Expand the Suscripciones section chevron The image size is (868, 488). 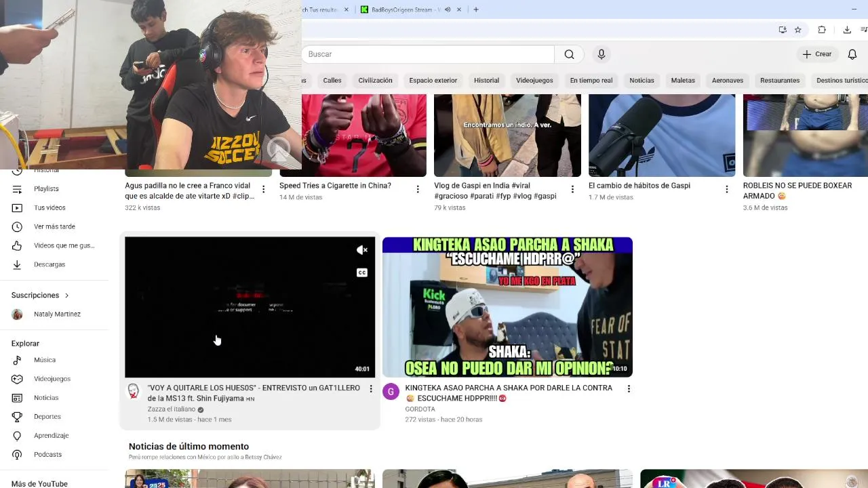point(66,296)
